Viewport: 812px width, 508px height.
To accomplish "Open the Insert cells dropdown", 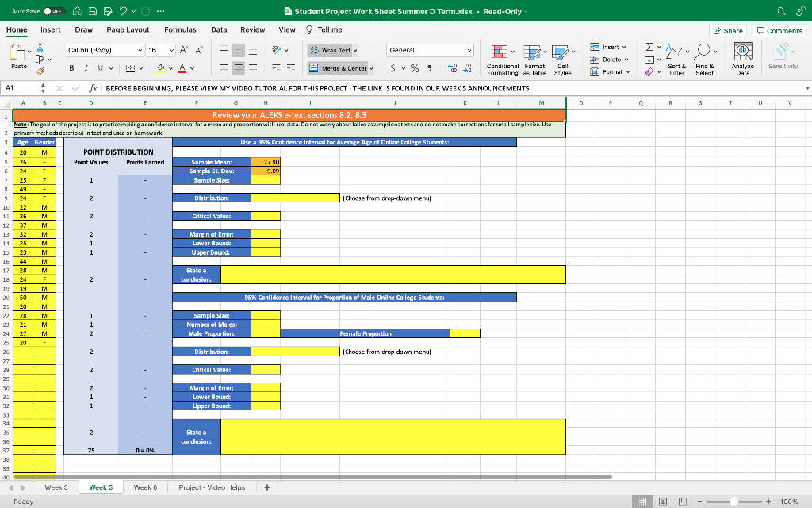I will pos(609,47).
